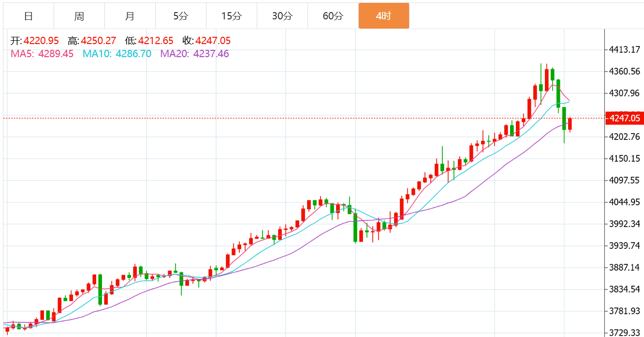Open the 月 (monthly) timeframe tab

point(130,16)
